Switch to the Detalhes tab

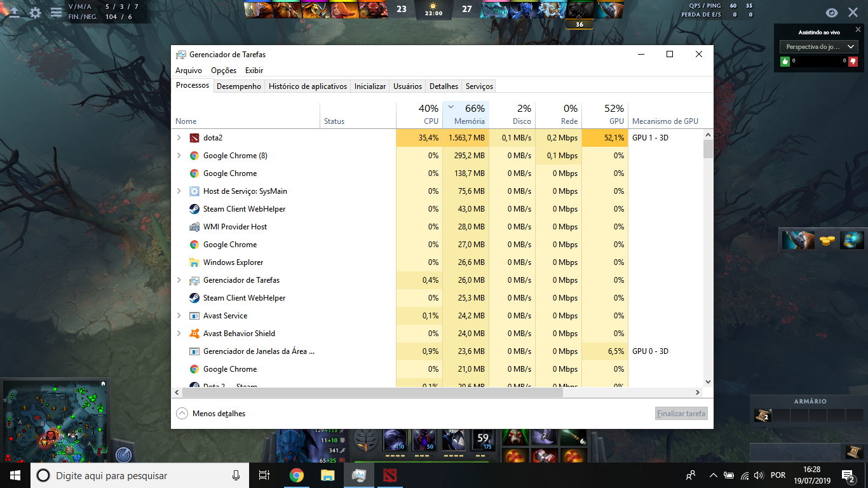[x=444, y=86]
